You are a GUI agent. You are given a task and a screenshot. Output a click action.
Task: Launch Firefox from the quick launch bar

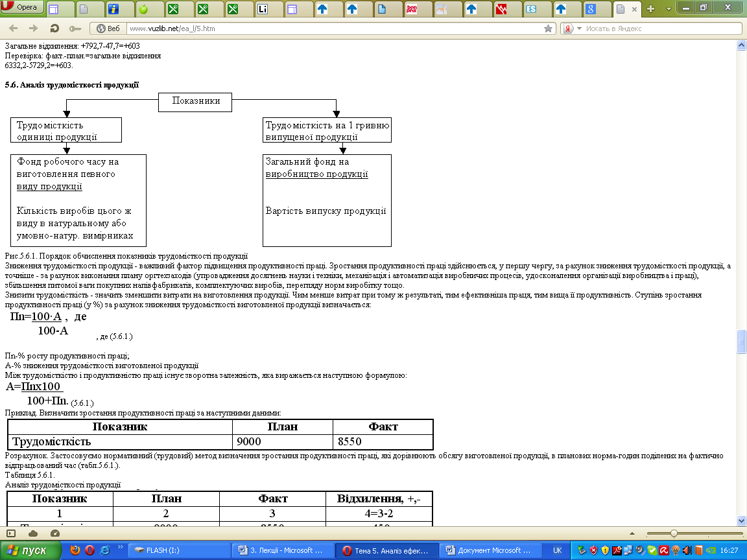tap(75, 550)
